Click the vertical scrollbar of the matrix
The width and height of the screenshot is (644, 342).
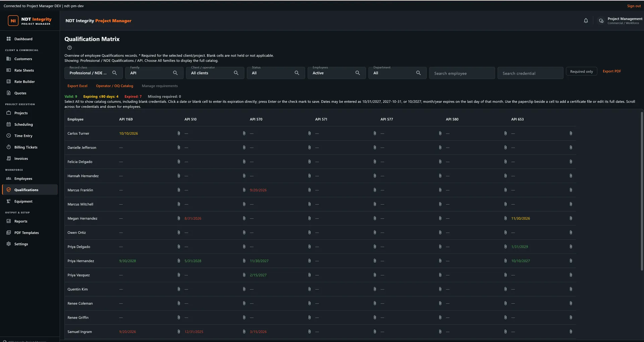coord(642,191)
